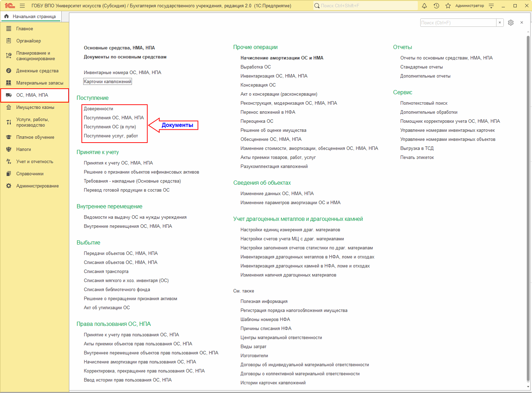
Task: Open service settings icon next to Администратор
Action: 491,6
